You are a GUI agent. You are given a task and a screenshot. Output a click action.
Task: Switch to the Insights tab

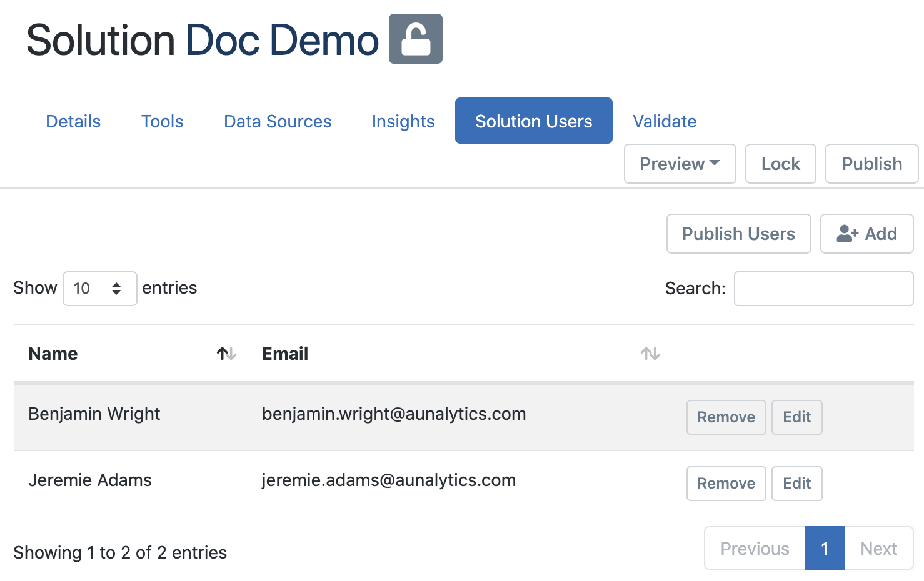(x=403, y=121)
